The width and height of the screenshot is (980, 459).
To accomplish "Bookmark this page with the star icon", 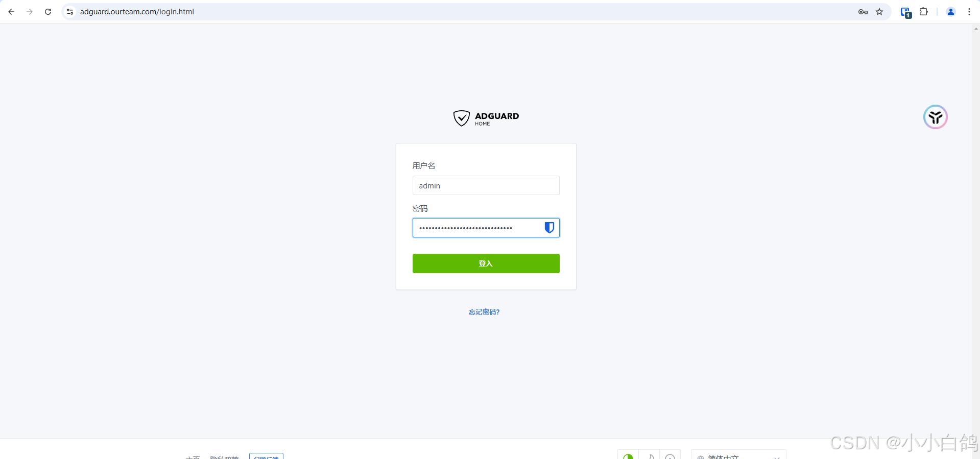I will click(x=879, y=12).
